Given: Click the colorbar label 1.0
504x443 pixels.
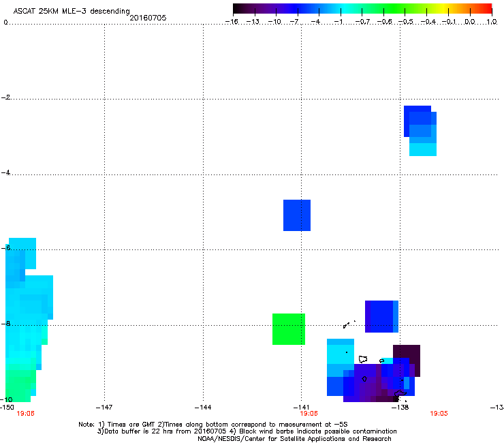Looking at the screenshot, I should tap(492, 22).
